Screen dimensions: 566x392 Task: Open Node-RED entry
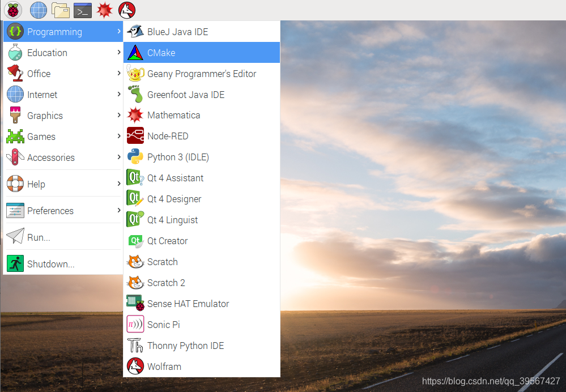pos(202,136)
